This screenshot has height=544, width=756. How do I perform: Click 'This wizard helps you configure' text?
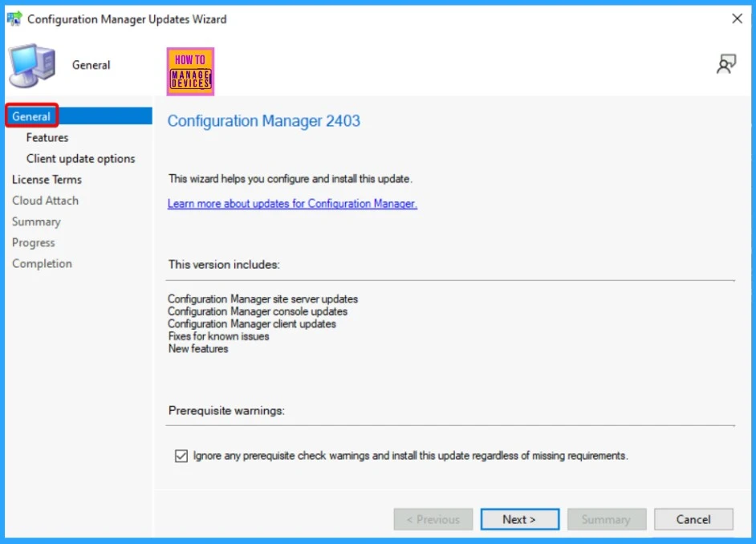(291, 179)
